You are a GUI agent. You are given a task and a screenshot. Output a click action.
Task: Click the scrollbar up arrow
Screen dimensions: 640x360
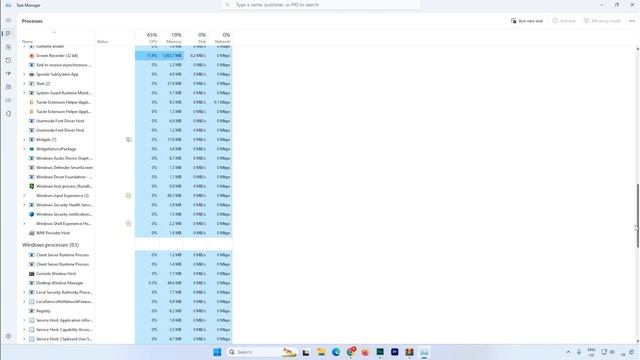(x=637, y=49)
